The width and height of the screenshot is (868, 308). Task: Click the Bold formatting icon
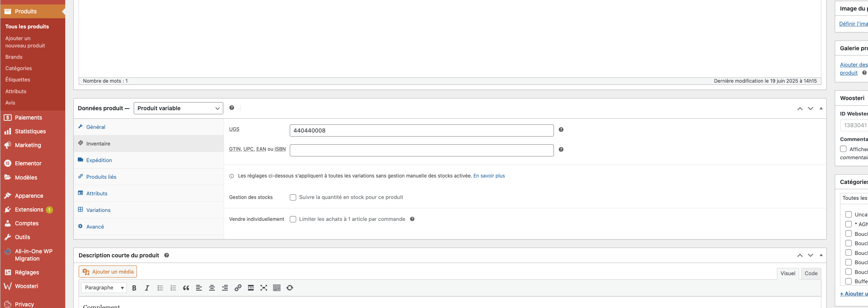pyautogui.click(x=134, y=288)
